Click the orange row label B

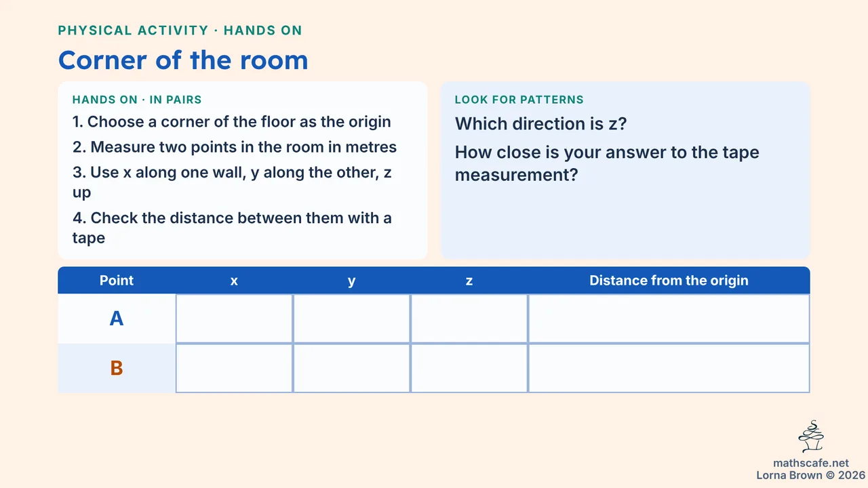tap(117, 368)
